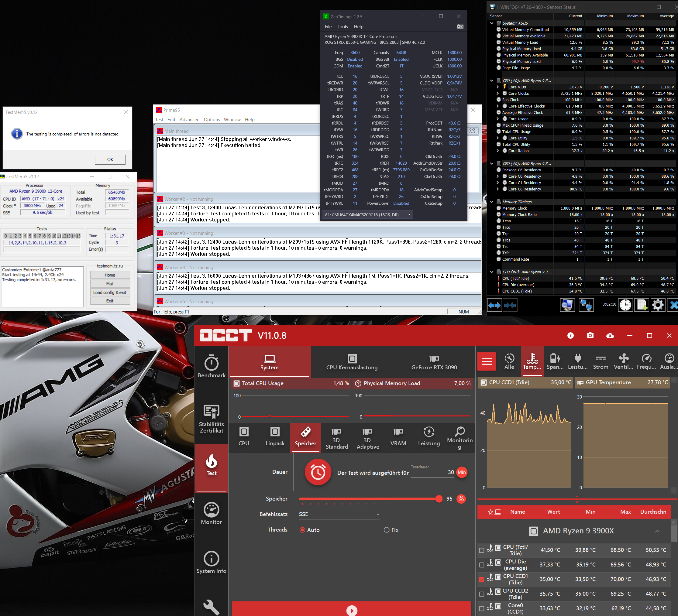Click the Speicher percentage slider handle
This screenshot has width=678, height=616.
pos(439,499)
